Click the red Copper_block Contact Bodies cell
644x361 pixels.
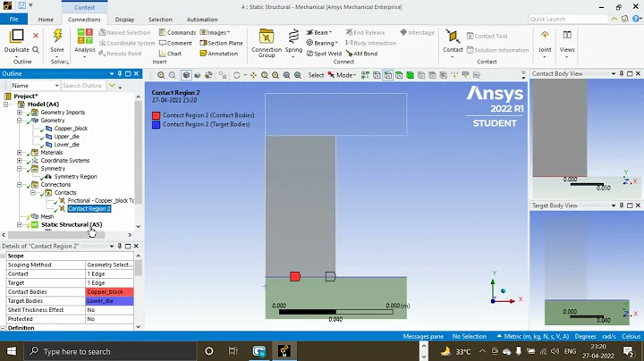110,292
